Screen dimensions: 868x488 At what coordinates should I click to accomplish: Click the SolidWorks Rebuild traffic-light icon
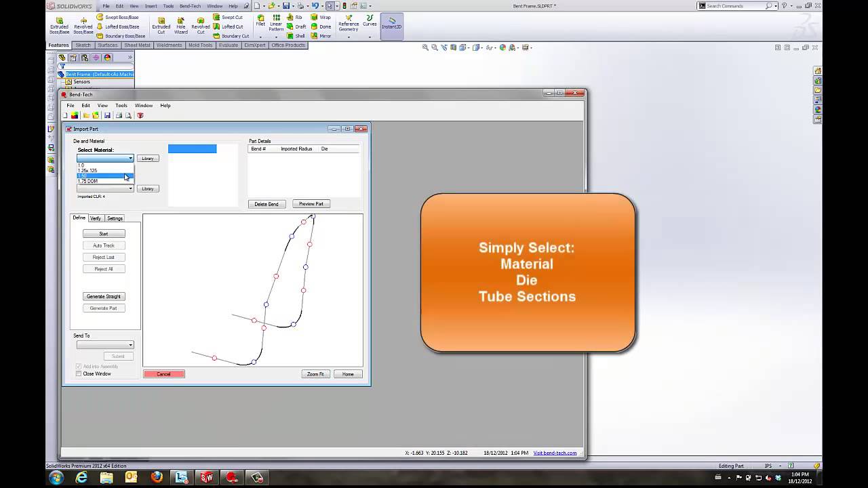pos(344,5)
